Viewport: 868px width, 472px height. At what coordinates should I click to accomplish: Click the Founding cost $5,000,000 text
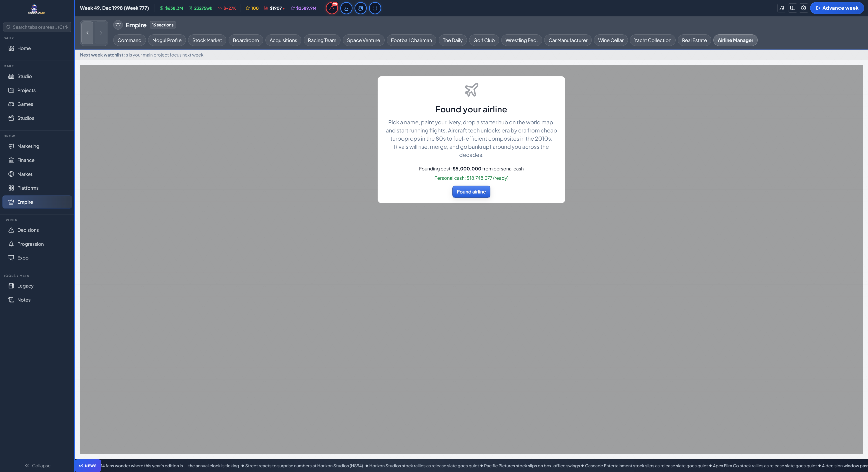click(471, 169)
